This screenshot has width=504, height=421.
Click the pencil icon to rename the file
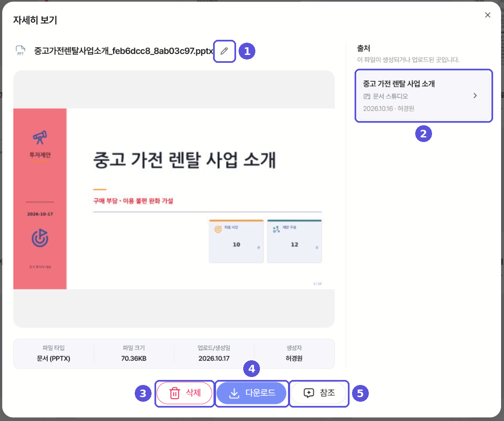point(224,51)
